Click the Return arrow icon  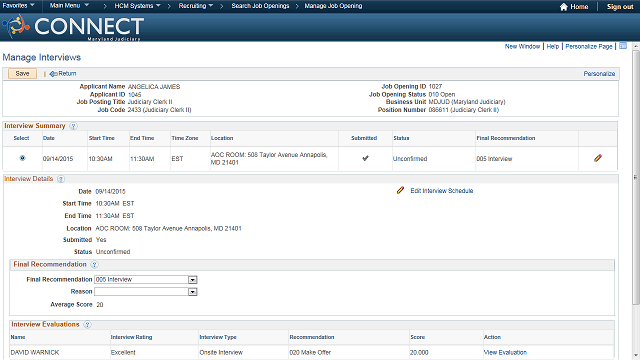tap(53, 74)
